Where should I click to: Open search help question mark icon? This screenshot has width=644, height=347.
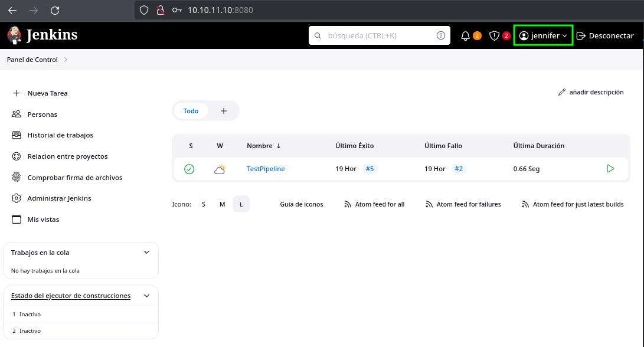441,35
